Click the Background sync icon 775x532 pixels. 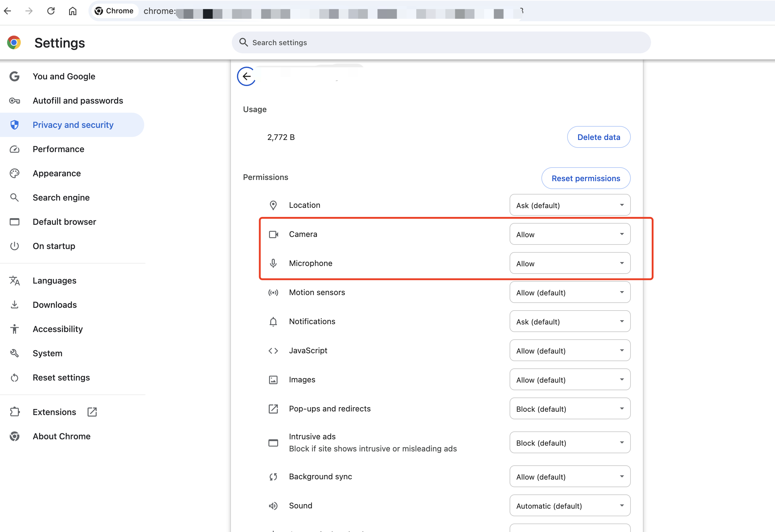click(x=273, y=477)
